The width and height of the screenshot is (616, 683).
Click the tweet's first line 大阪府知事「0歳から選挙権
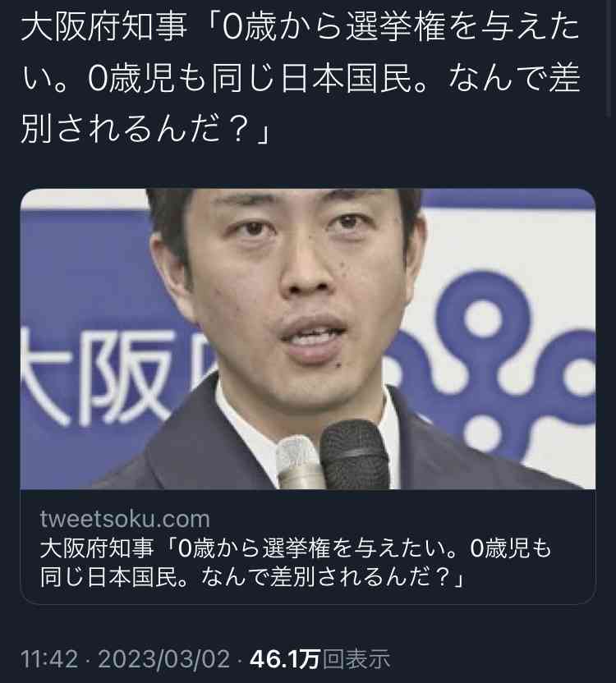coord(300,27)
